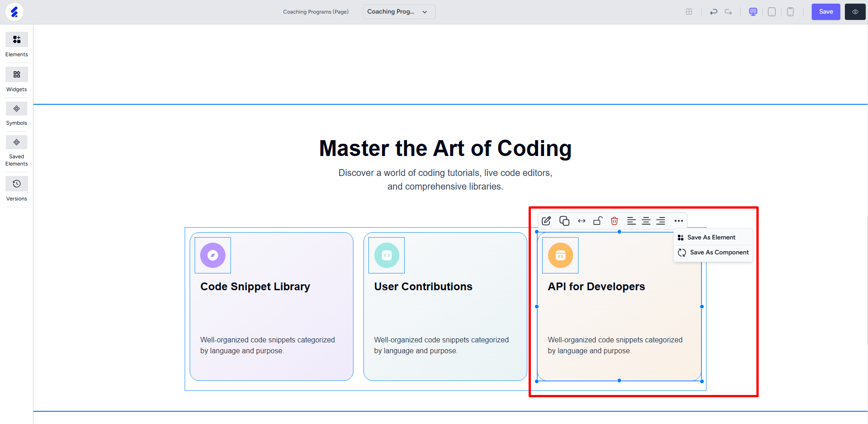Switch to desktop view

[753, 12]
